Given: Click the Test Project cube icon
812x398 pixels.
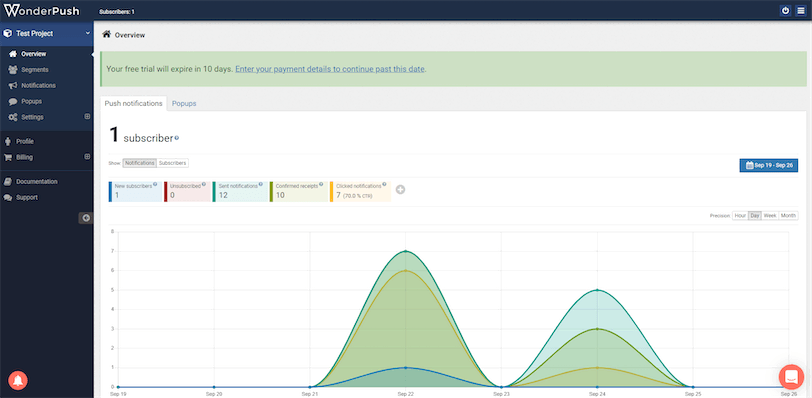Looking at the screenshot, I should click(7, 34).
